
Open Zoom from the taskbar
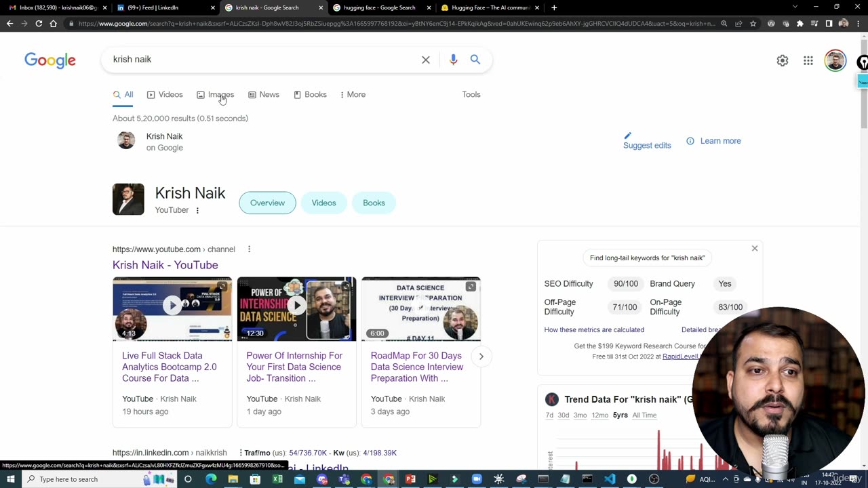(x=477, y=479)
